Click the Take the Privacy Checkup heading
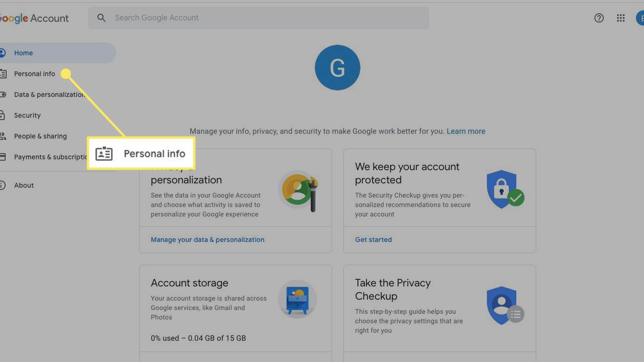 pyautogui.click(x=393, y=290)
